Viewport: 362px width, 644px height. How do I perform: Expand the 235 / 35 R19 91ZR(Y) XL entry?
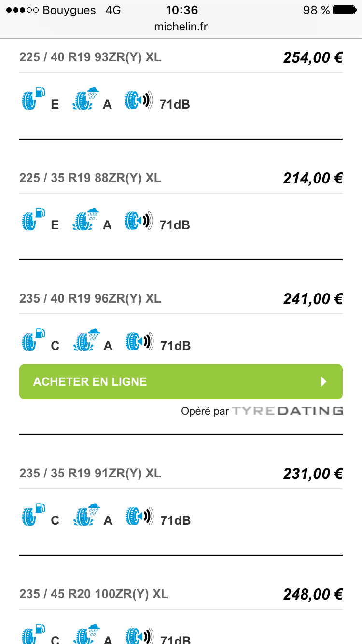pyautogui.click(x=90, y=474)
